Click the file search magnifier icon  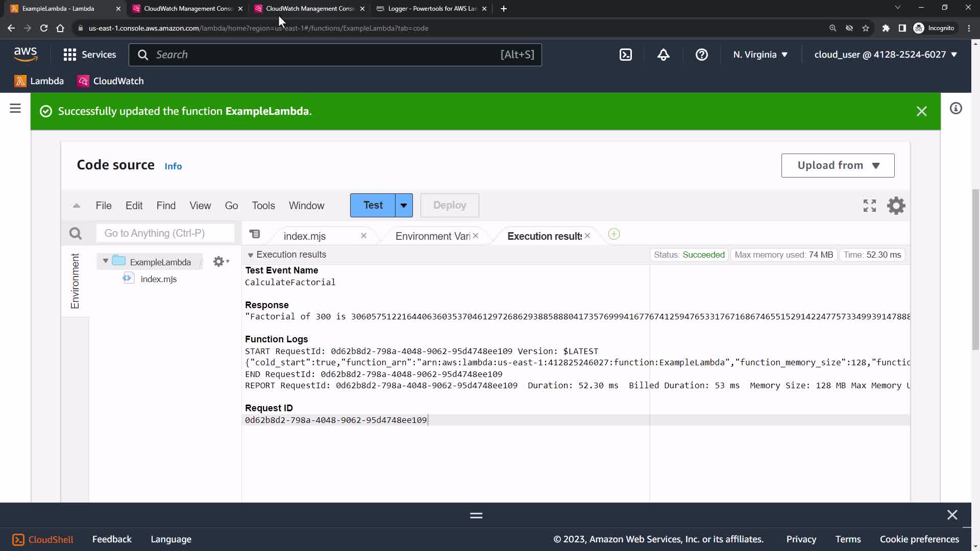click(x=76, y=234)
